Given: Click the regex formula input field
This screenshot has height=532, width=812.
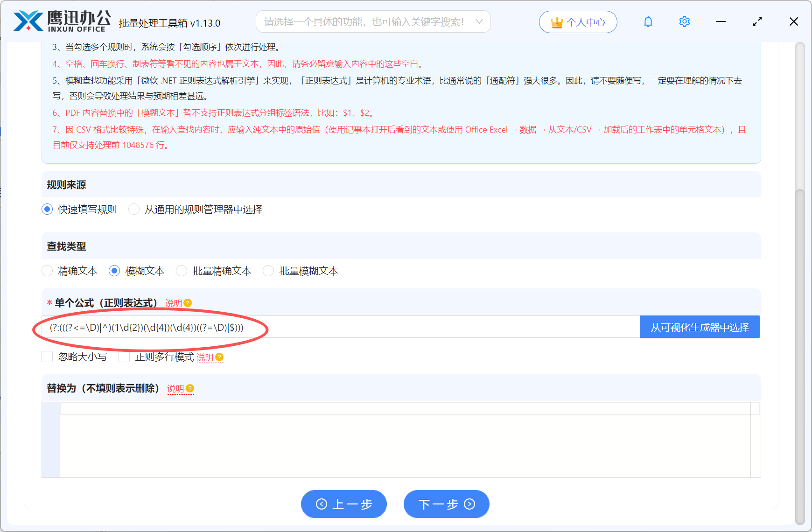Looking at the screenshot, I should coord(327,327).
